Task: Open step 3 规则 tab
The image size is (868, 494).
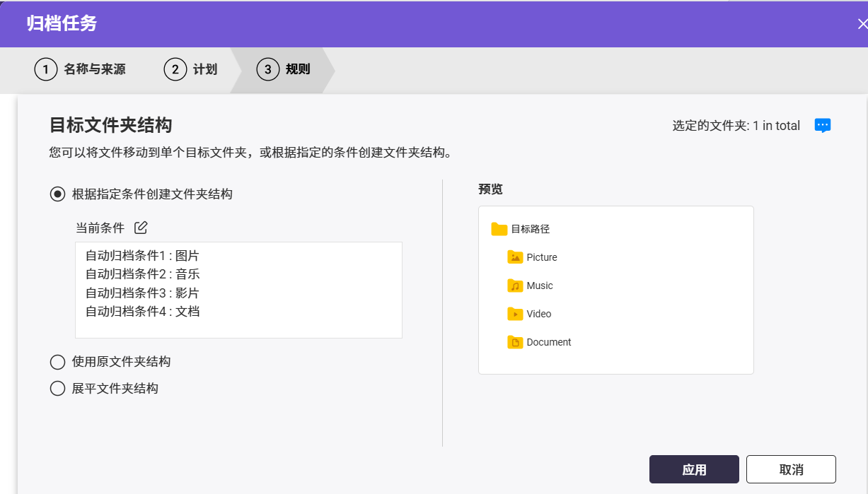Action: pos(284,69)
